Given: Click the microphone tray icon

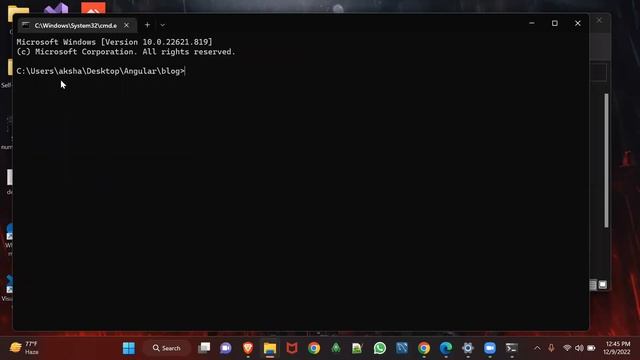Looking at the screenshot, I should [551, 348].
